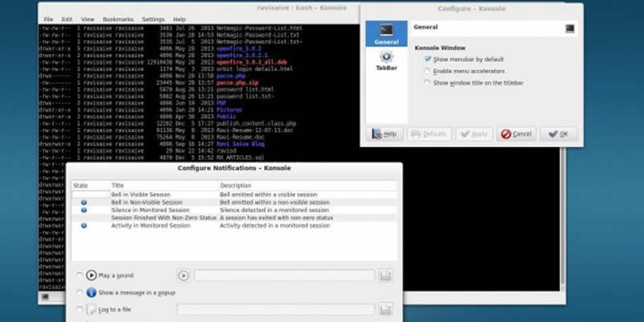Click Cancel in Configure Konsole dialog
The height and width of the screenshot is (322, 644).
(516, 134)
